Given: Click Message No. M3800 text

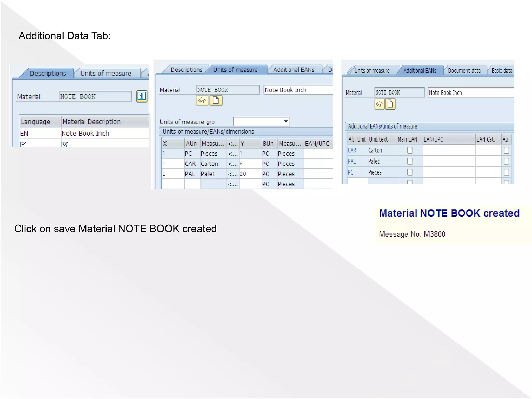Looking at the screenshot, I should 412,234.
